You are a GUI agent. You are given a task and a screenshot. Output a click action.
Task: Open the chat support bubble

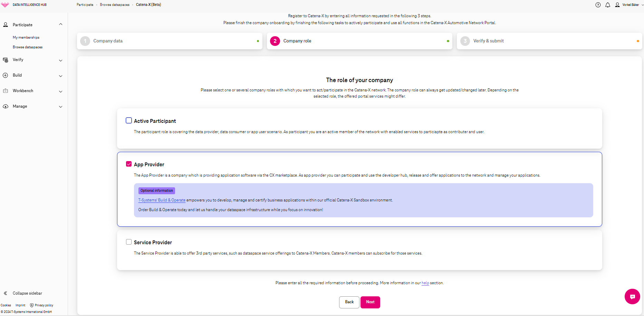[632, 297]
